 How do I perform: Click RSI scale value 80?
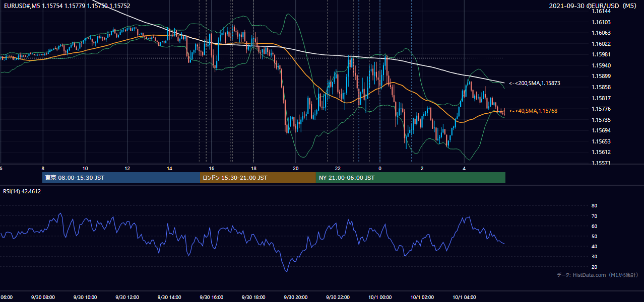pos(595,206)
